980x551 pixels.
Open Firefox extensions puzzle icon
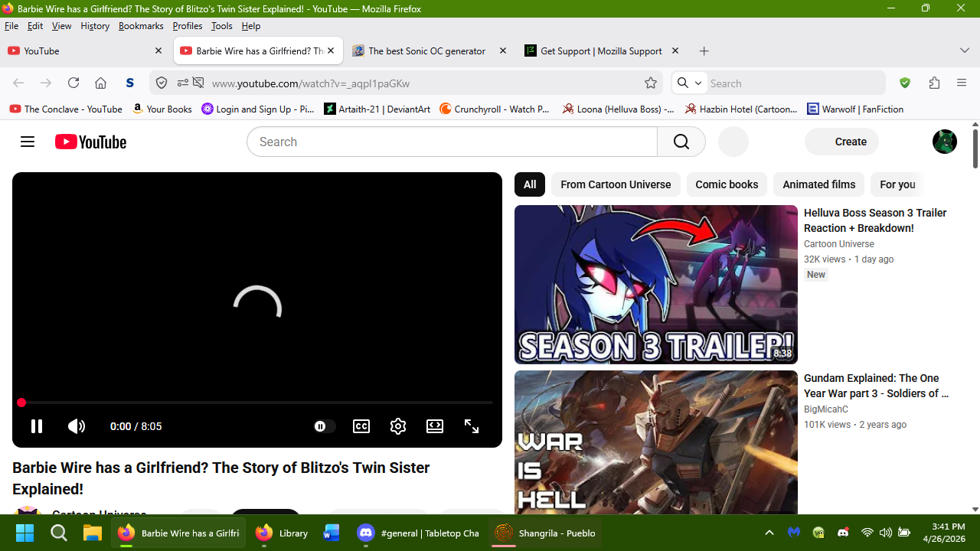click(x=934, y=83)
